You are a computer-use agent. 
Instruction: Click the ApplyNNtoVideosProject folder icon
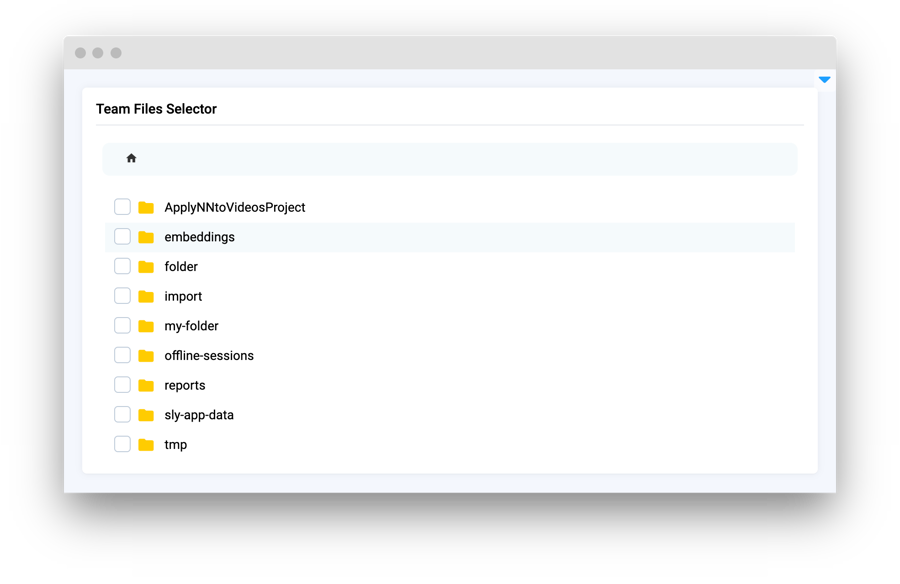[x=146, y=207]
